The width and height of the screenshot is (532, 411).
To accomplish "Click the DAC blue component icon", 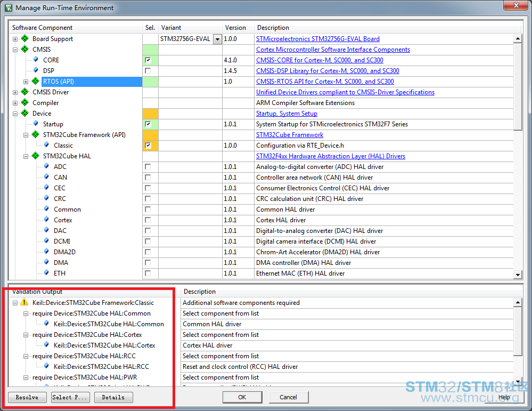I will (x=46, y=230).
